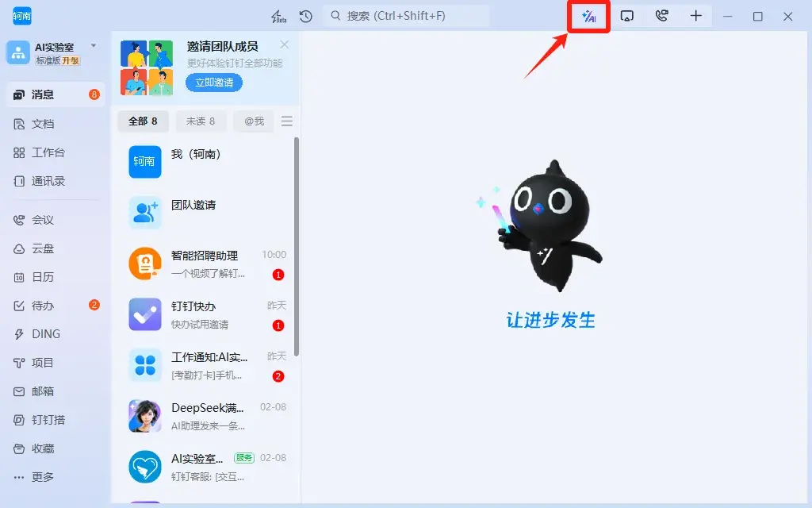Click the purple 钉钉快办 checkmark avatar
Viewport: 812px width, 508px height.
(145, 314)
